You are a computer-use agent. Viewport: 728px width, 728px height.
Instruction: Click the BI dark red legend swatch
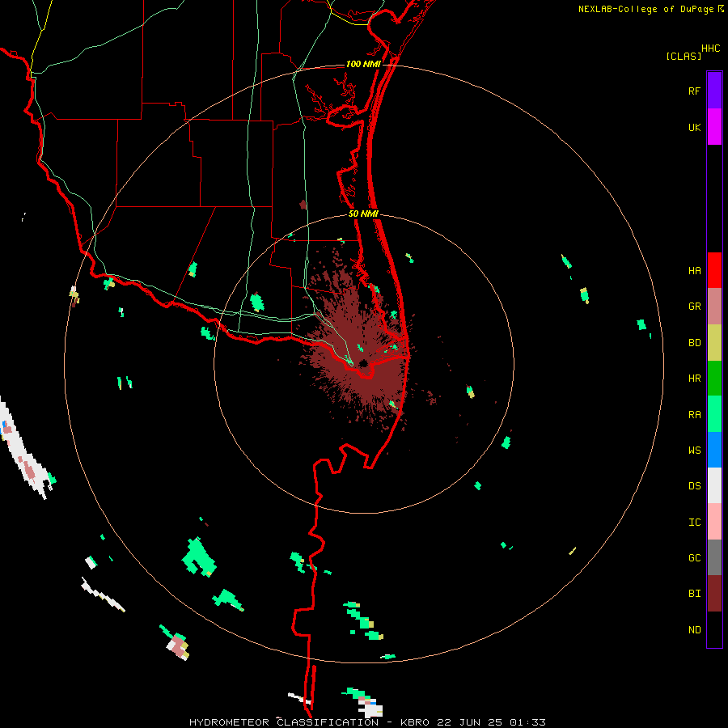[x=714, y=594]
